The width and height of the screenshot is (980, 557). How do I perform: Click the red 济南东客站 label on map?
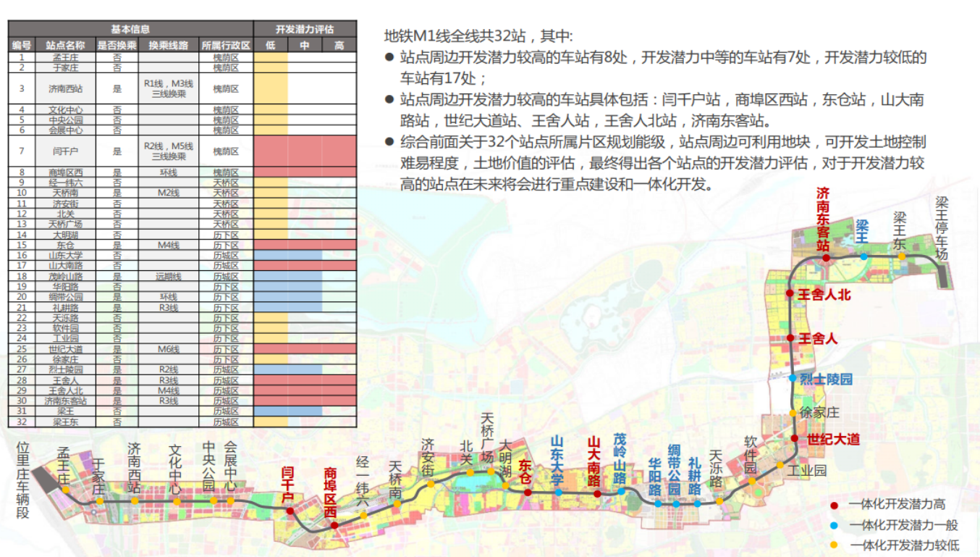(x=823, y=219)
